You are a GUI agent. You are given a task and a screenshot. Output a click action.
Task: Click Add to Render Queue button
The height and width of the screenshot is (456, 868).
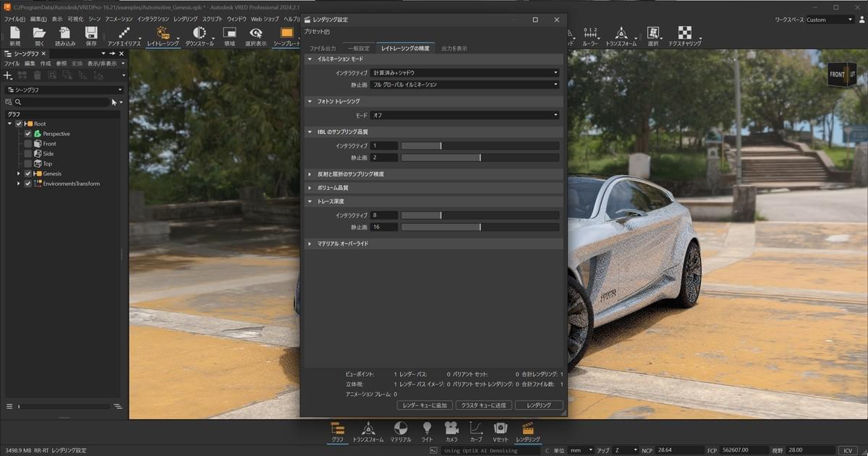click(425, 405)
